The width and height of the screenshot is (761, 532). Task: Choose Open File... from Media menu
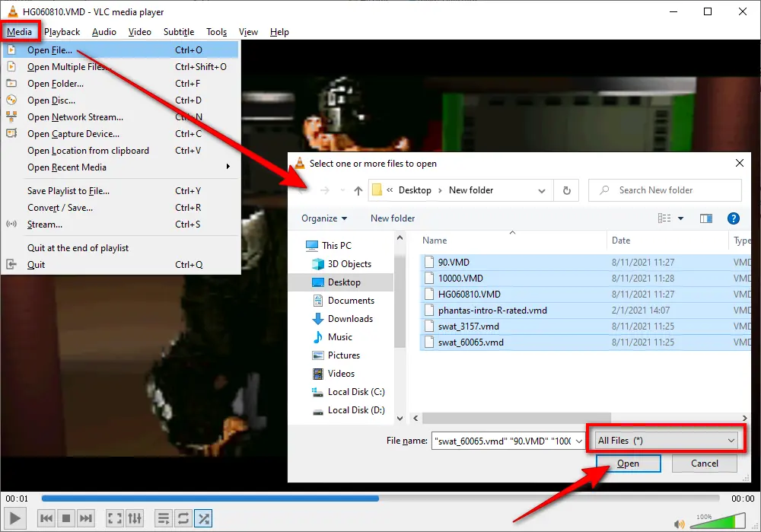(x=120, y=50)
